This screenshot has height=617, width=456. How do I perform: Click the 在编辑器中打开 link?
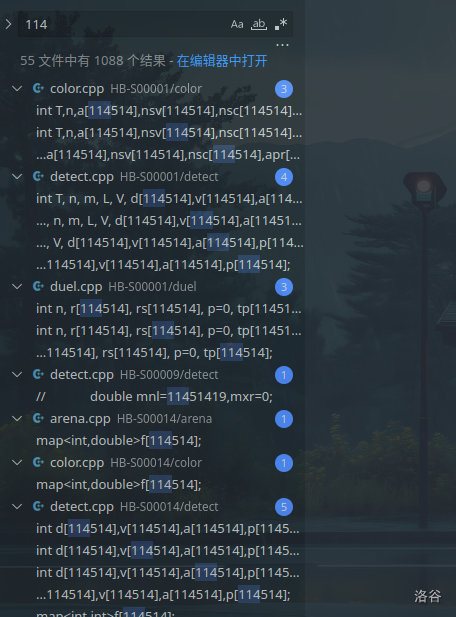point(222,61)
